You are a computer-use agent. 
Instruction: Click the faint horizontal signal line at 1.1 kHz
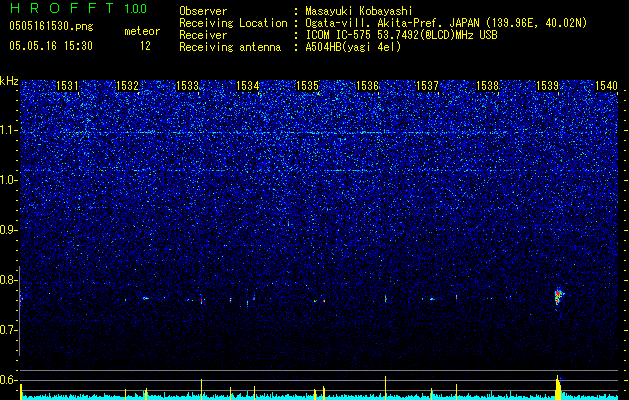click(x=319, y=132)
